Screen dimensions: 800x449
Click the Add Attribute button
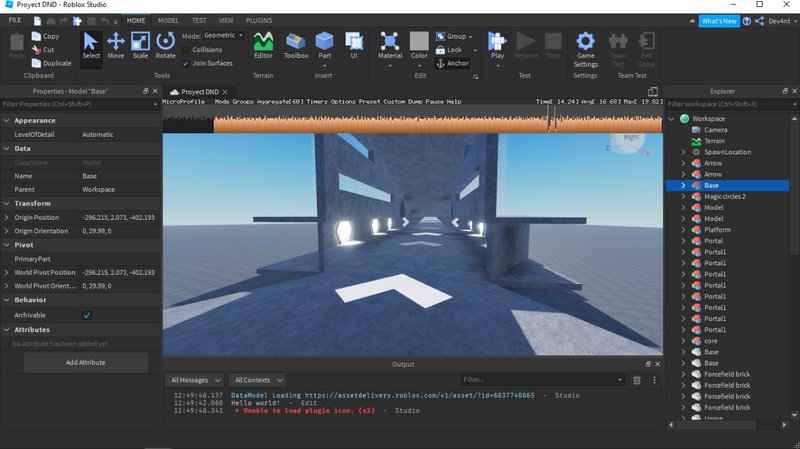[86, 362]
